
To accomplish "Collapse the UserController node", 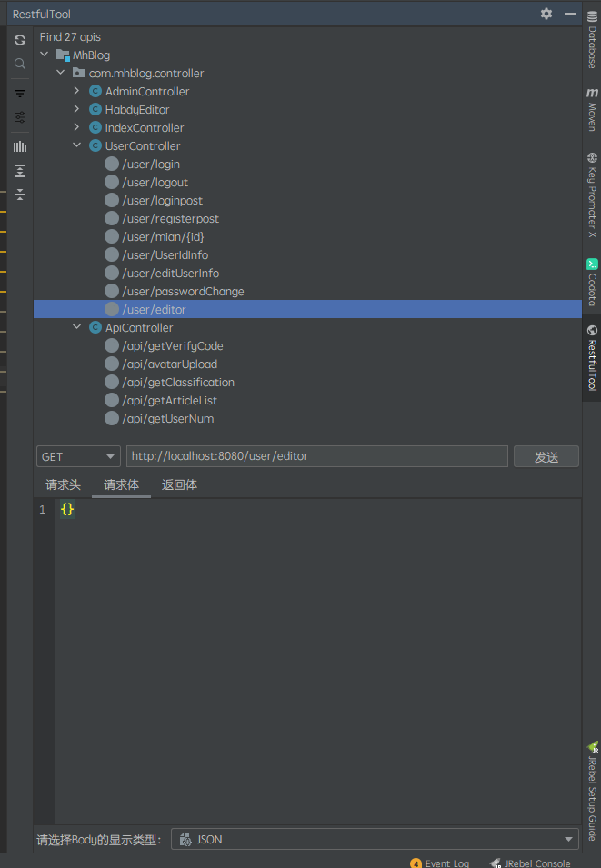I will 76,145.
